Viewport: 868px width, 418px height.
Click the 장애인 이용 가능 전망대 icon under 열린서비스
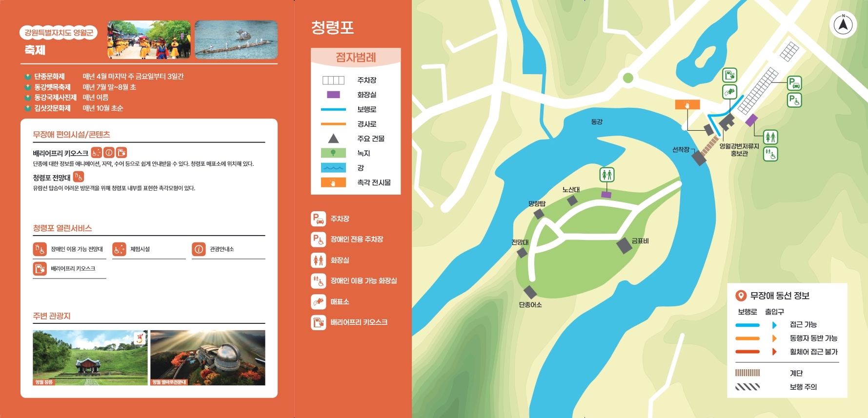click(40, 249)
